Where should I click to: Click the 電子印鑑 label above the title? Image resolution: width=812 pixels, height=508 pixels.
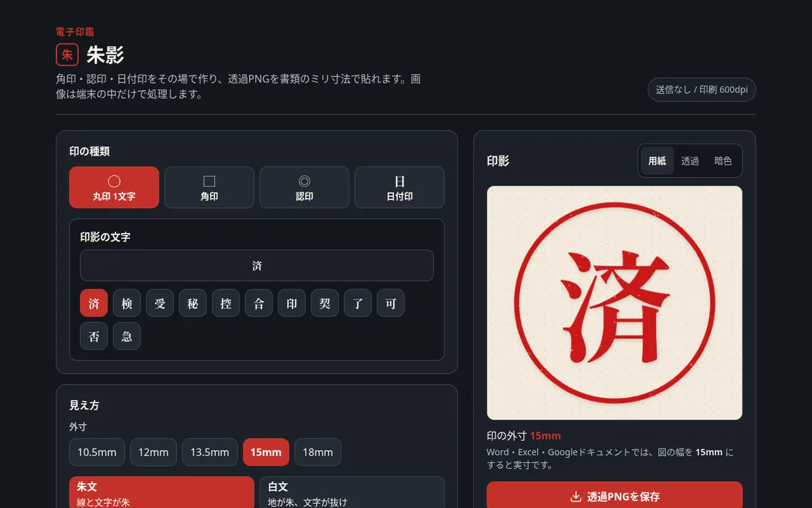[75, 32]
